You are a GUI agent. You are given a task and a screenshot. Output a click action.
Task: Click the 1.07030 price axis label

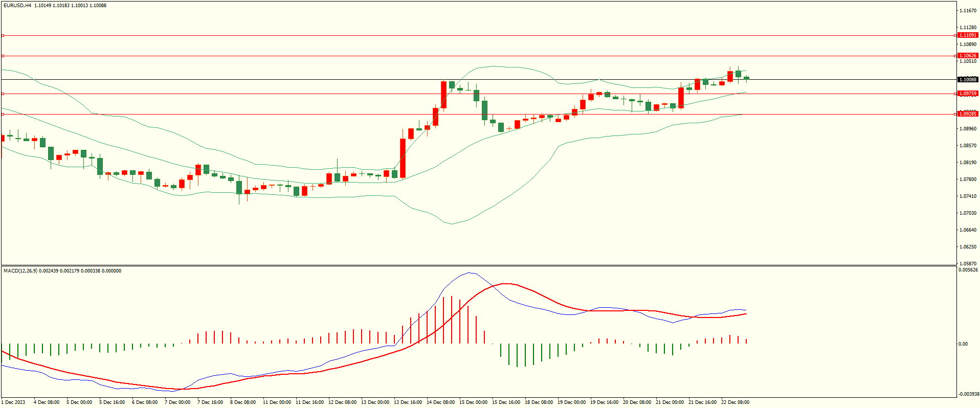[x=968, y=213]
